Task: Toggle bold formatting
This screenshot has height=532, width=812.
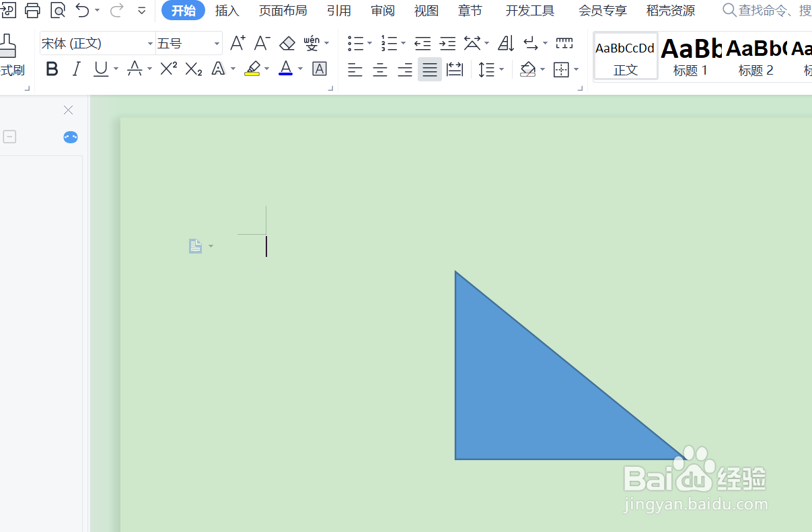Action: click(x=52, y=69)
